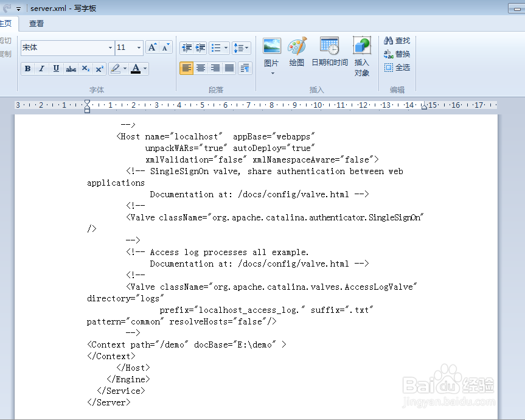This screenshot has height=420, width=525.
Task: Click the 复制 copy button
Action: tap(5, 54)
